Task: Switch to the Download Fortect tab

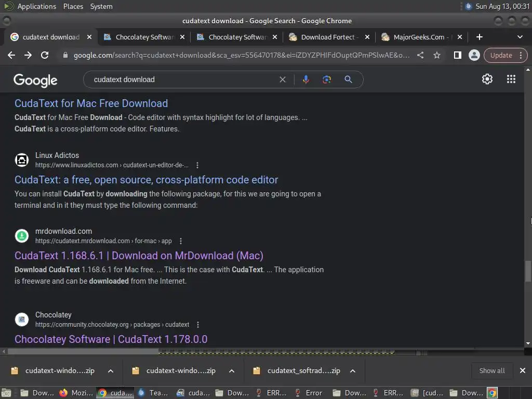Action: click(328, 37)
